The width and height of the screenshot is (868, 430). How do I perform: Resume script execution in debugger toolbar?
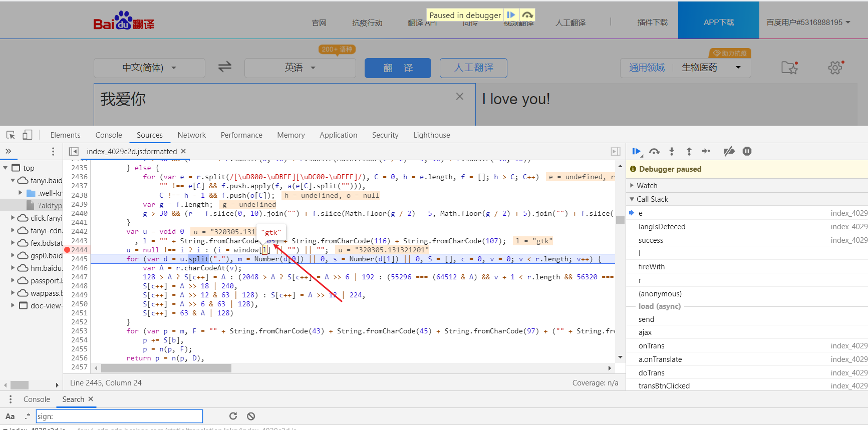pyautogui.click(x=636, y=151)
